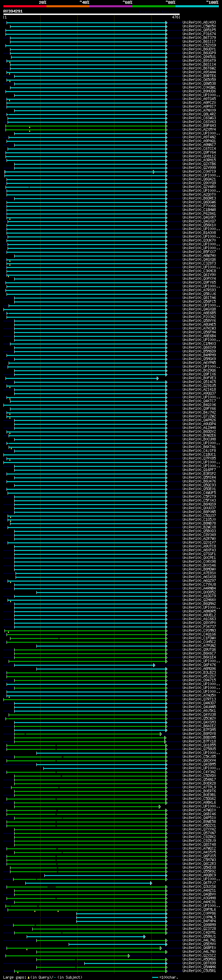Select hit label UniRef100_B3LBZ3
Viewport: 222px width, 980px height.
click(199, 673)
